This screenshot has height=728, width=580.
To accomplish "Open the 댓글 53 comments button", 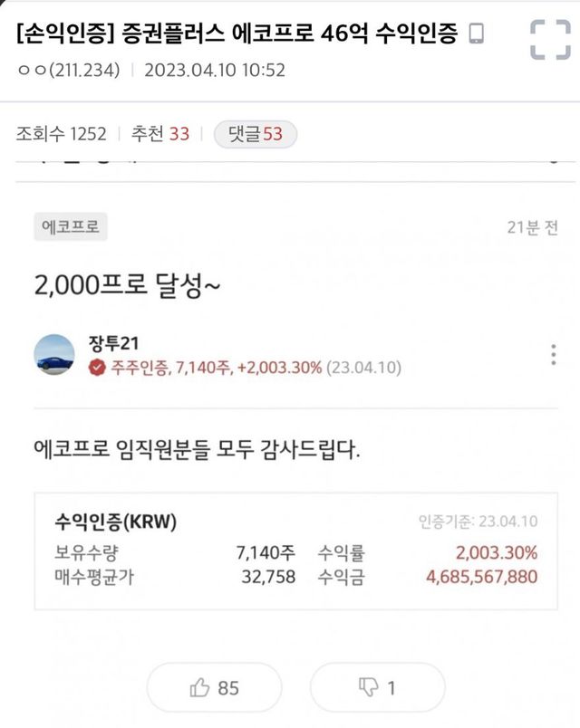I will point(255,134).
